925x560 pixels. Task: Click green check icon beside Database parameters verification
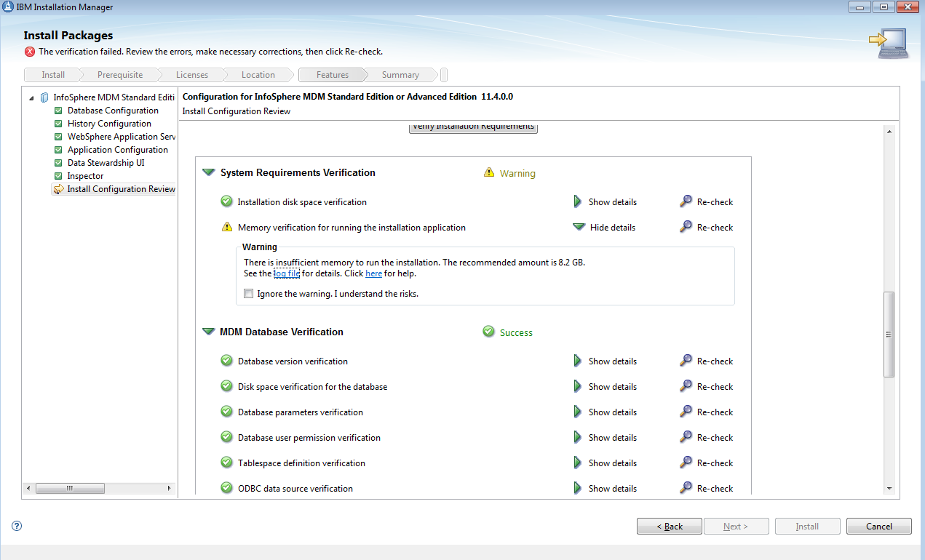tap(226, 412)
